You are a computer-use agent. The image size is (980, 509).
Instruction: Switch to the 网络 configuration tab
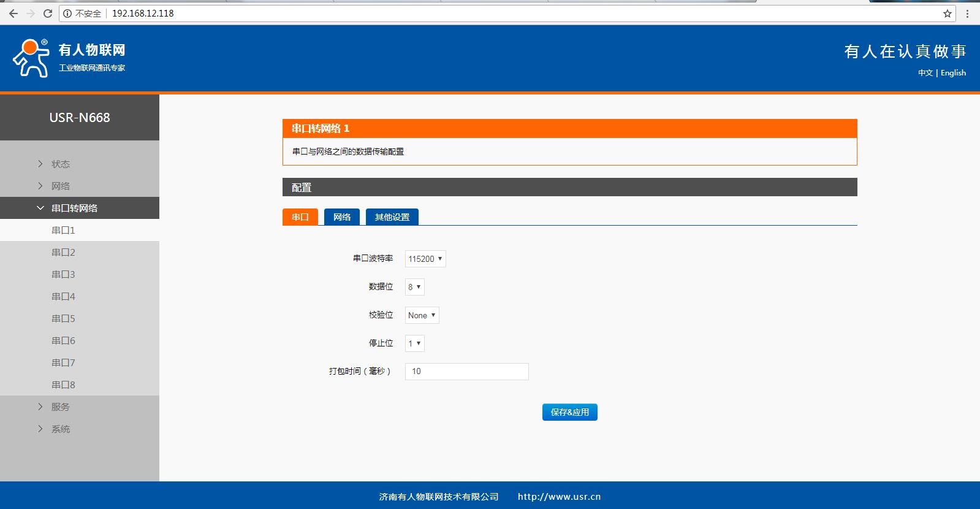point(342,217)
